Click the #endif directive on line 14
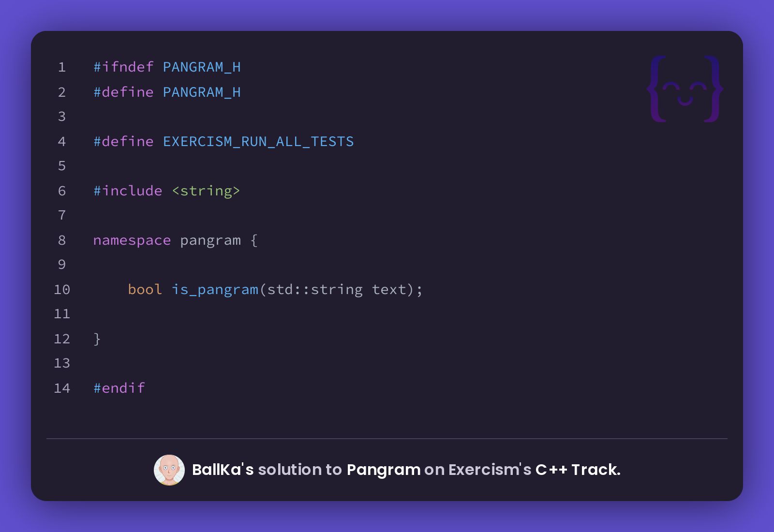Screen dimensions: 774x532 click(119, 388)
